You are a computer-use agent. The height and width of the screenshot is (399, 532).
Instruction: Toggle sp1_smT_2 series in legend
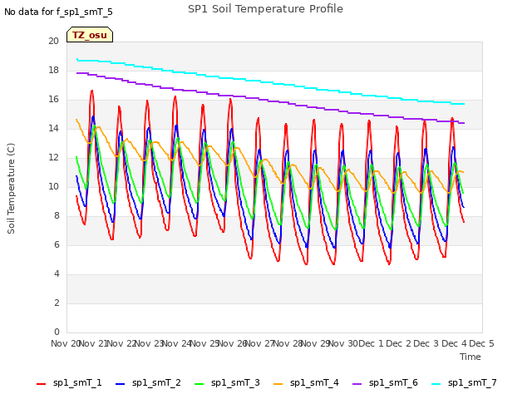[148, 383]
